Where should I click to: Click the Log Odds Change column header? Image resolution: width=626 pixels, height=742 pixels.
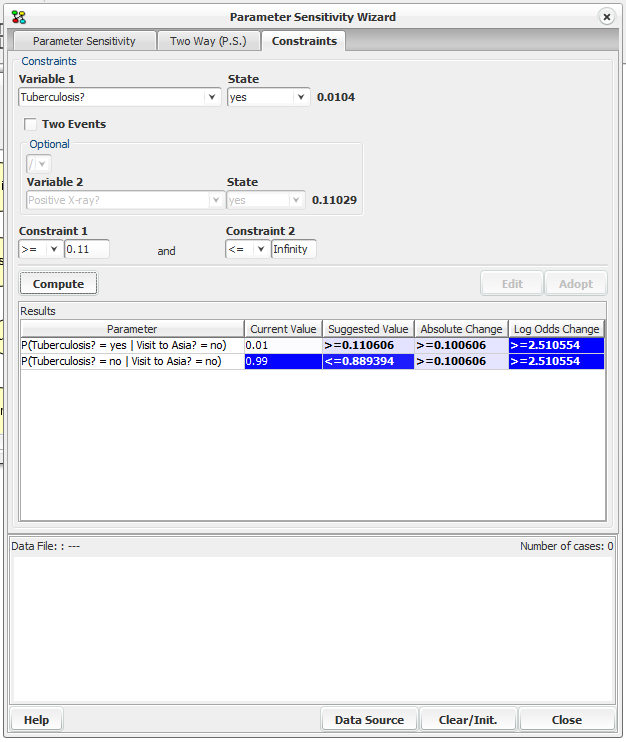(556, 329)
